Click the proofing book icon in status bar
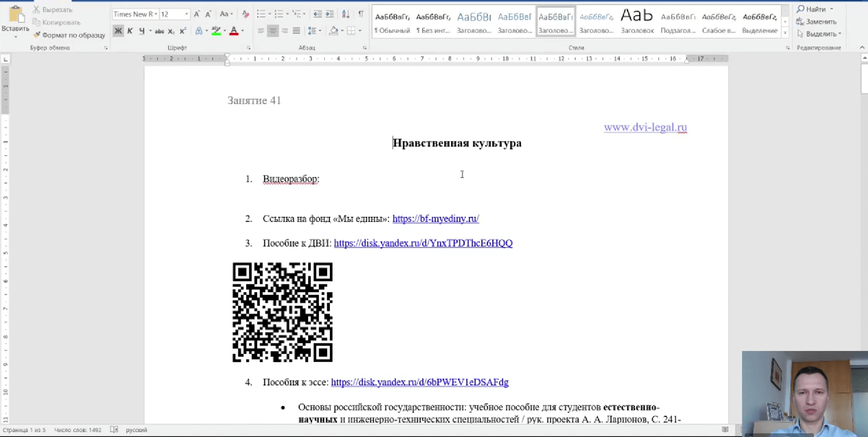 click(x=114, y=430)
